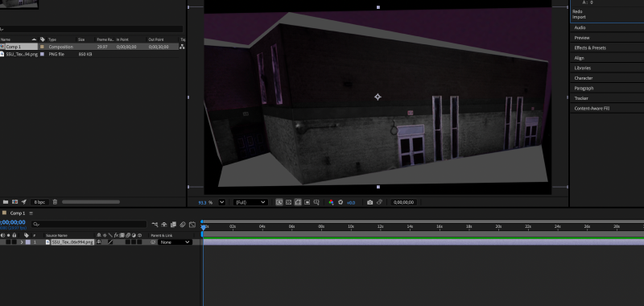
Task: Click the current time display in timeline
Action: [x=13, y=222]
